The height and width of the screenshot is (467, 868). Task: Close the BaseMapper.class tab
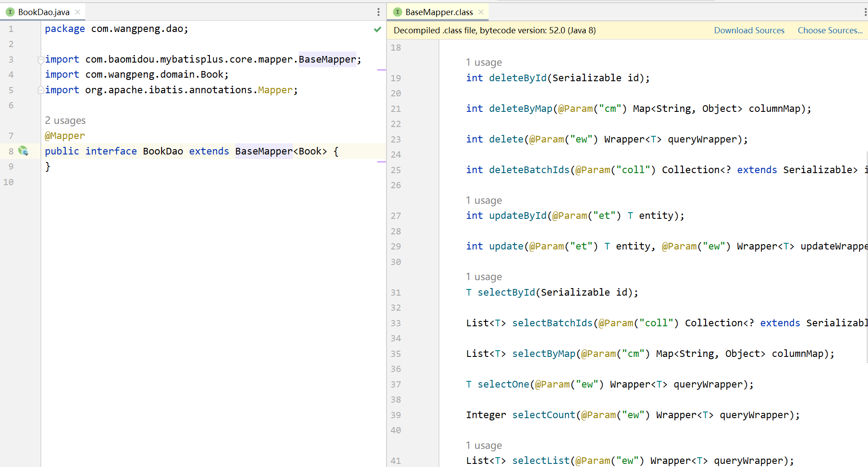tap(481, 12)
